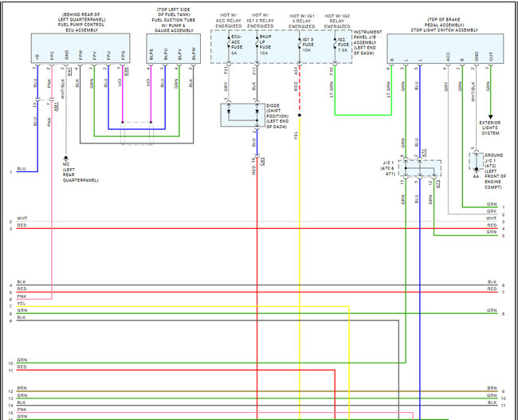Click the EXTERIOR LIGHTS SYSTEM label
Screen dimensions: 518x420
coord(490,128)
